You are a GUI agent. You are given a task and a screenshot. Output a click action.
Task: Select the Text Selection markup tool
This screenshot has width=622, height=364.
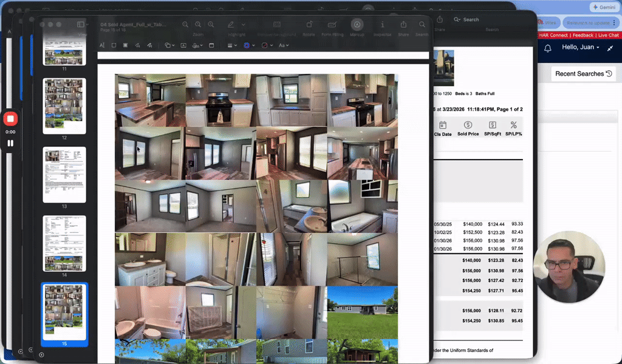click(x=102, y=45)
